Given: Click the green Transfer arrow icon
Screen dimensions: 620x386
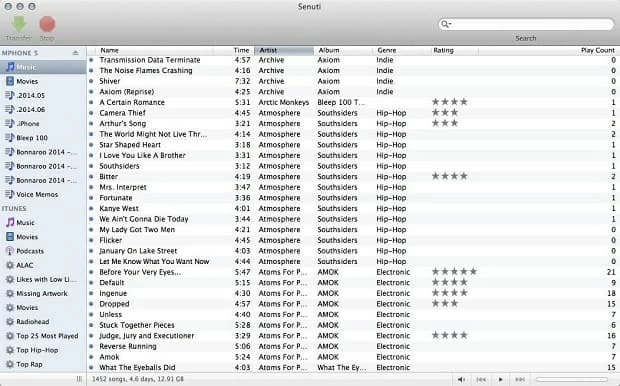Looking at the screenshot, I should click(x=19, y=24).
